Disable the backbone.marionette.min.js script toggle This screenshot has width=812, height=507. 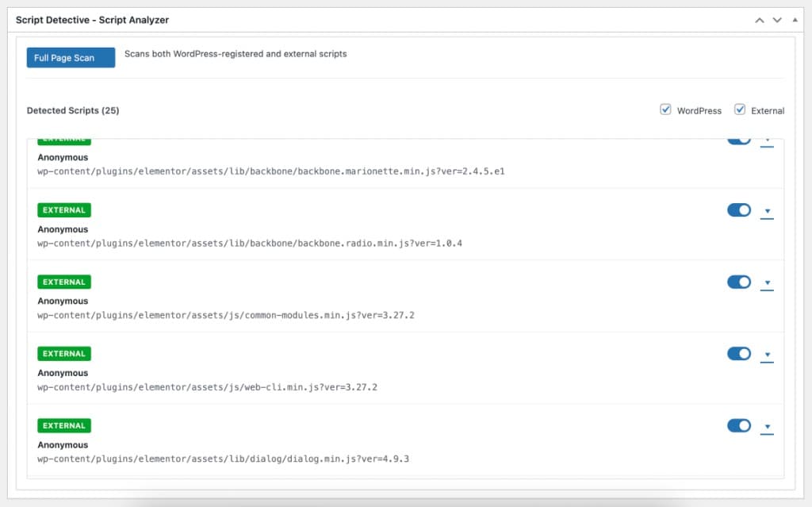[x=738, y=140]
